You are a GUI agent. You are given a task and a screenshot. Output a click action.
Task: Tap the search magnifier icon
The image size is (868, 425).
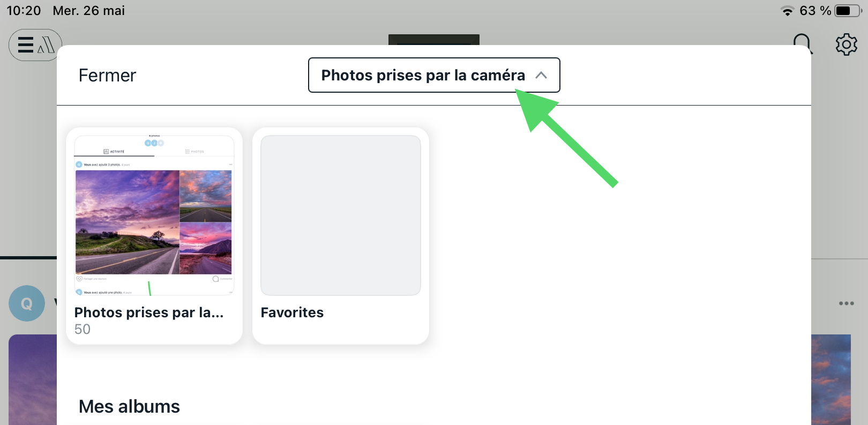pyautogui.click(x=802, y=43)
